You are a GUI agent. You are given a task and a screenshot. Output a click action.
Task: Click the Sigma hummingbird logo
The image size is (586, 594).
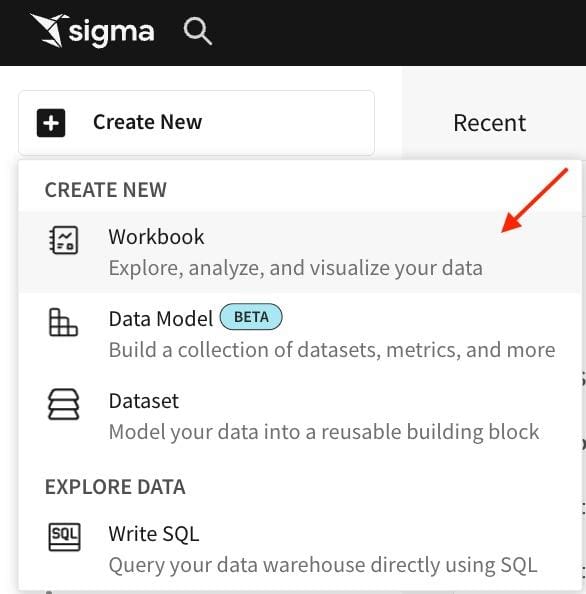(50, 30)
